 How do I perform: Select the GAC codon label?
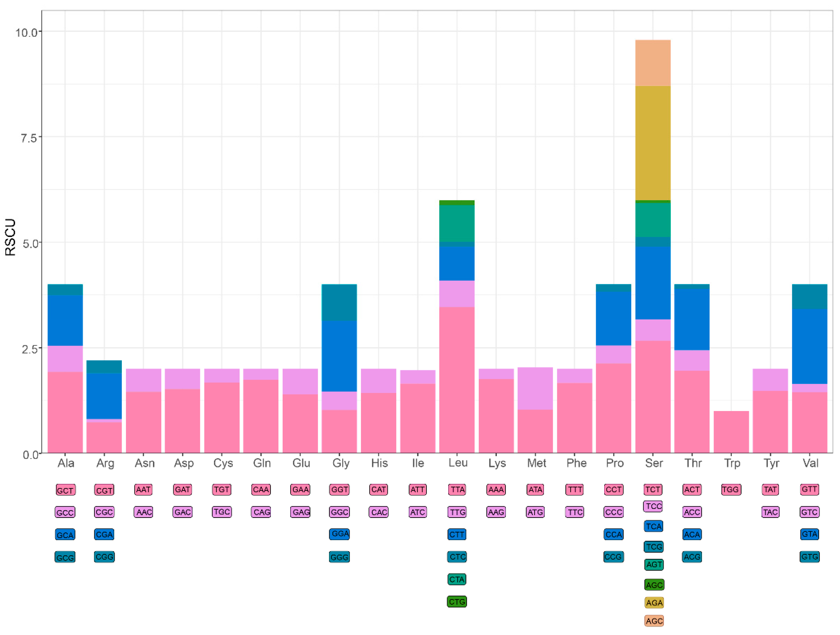pyautogui.click(x=183, y=512)
